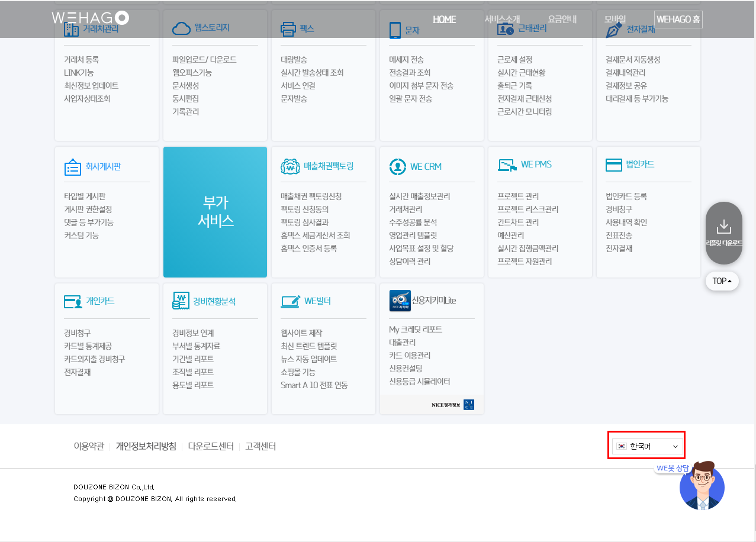The height and width of the screenshot is (542, 756).
Task: Click the 신용지키미Lite logo icon
Action: [400, 301]
